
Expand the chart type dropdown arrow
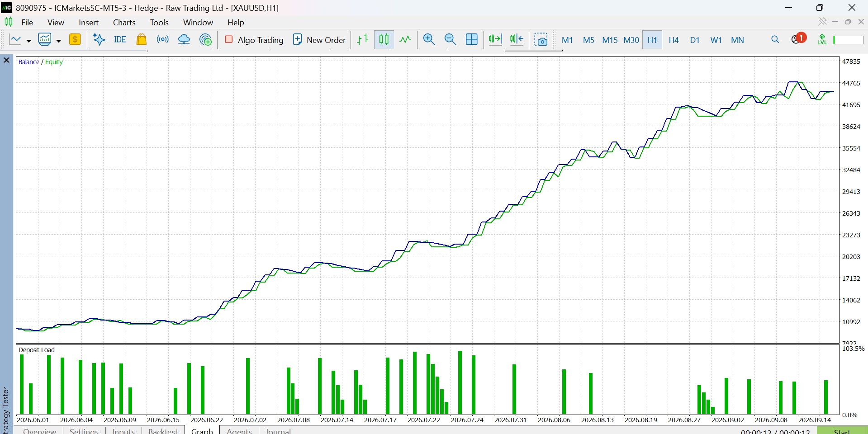tap(28, 41)
